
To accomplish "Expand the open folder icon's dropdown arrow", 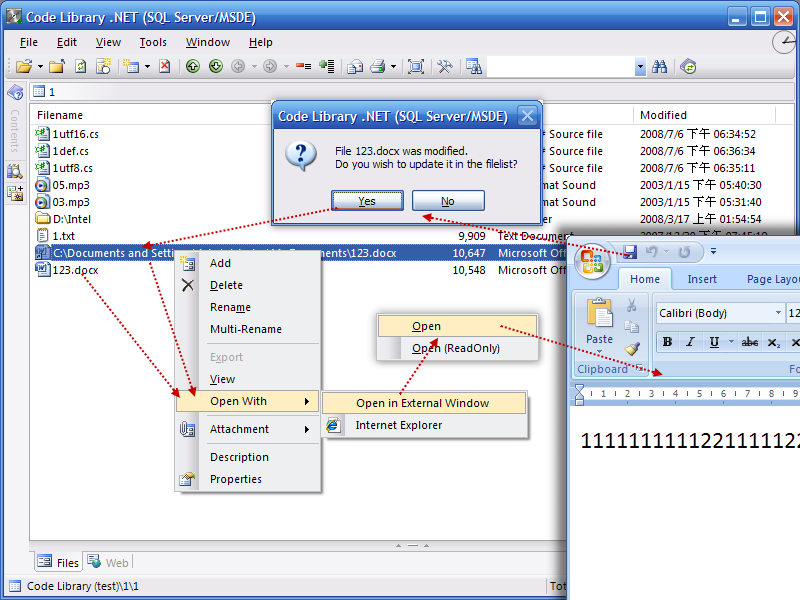I will [x=40, y=66].
